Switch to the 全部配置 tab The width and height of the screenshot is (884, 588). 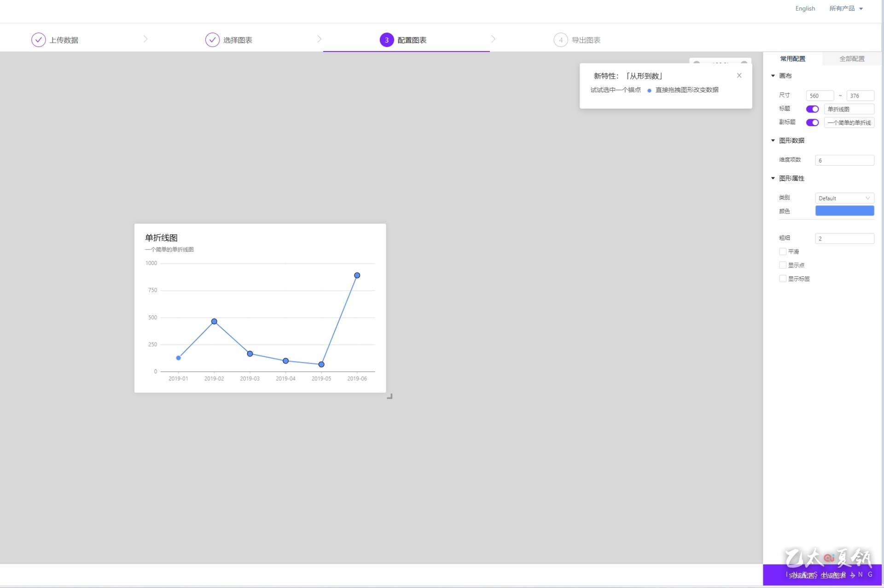click(x=852, y=58)
